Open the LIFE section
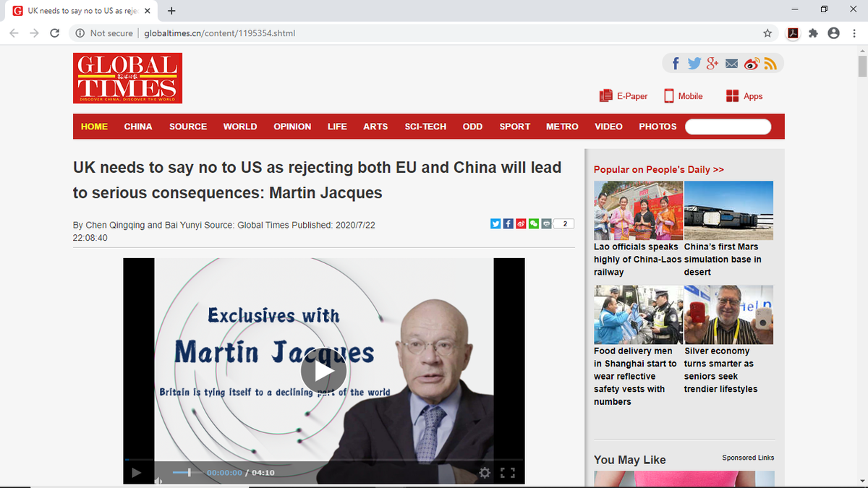868x488 pixels. point(337,127)
